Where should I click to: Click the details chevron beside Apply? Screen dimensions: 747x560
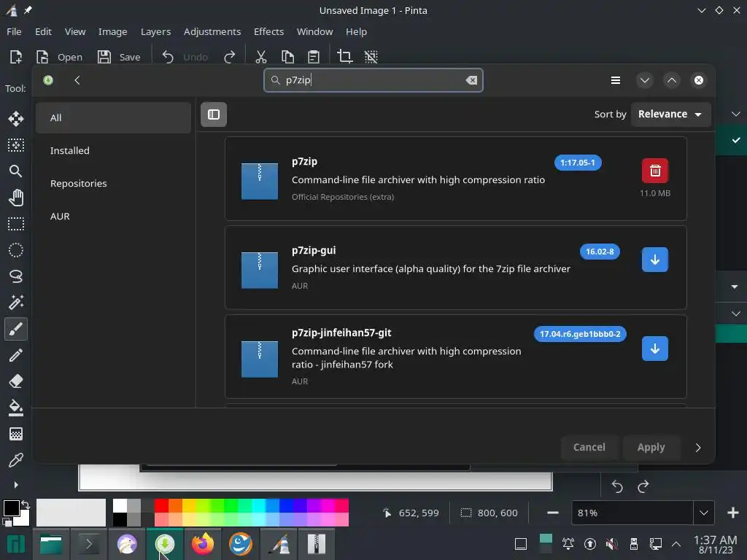coord(698,448)
